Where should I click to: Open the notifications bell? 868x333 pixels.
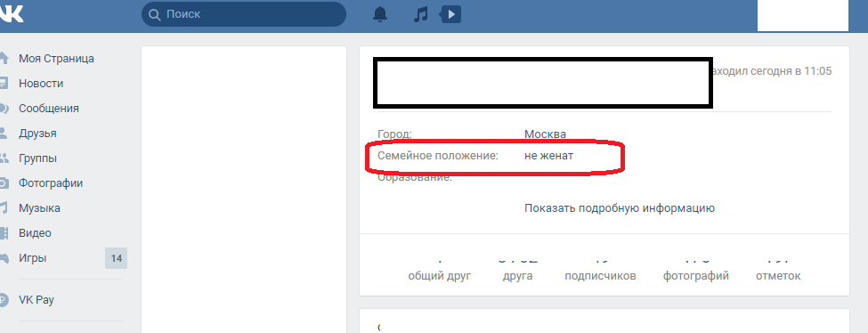click(380, 14)
